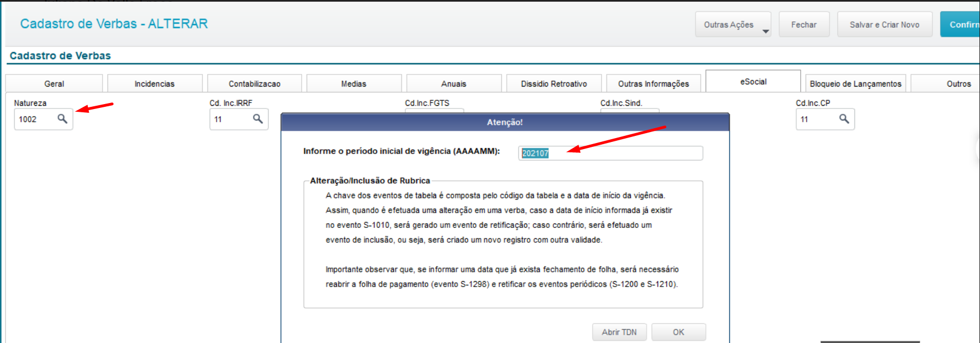Click the Atenção! dialog title bar
This screenshot has width=980, height=343.
505,122
